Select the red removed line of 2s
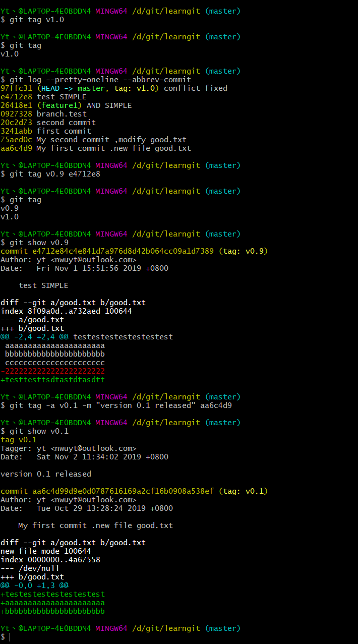This screenshot has height=644, width=358. tap(52, 371)
